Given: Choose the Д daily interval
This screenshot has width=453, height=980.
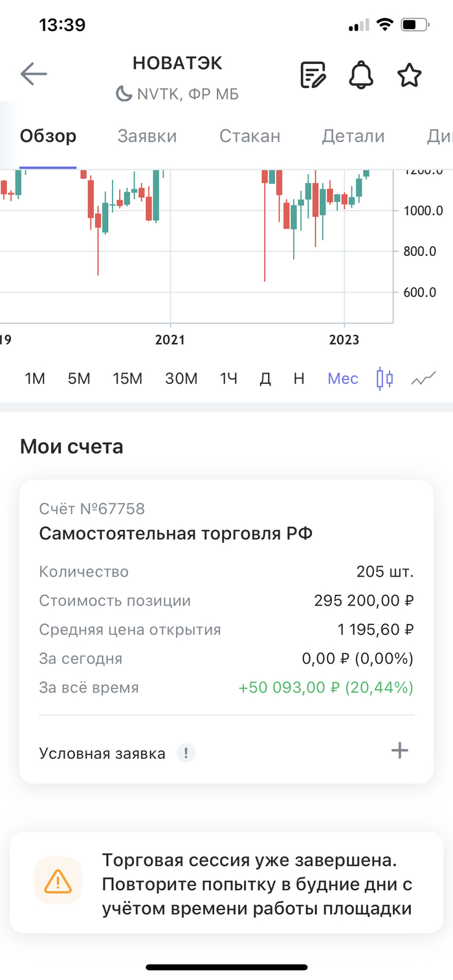Looking at the screenshot, I should pyautogui.click(x=265, y=379).
